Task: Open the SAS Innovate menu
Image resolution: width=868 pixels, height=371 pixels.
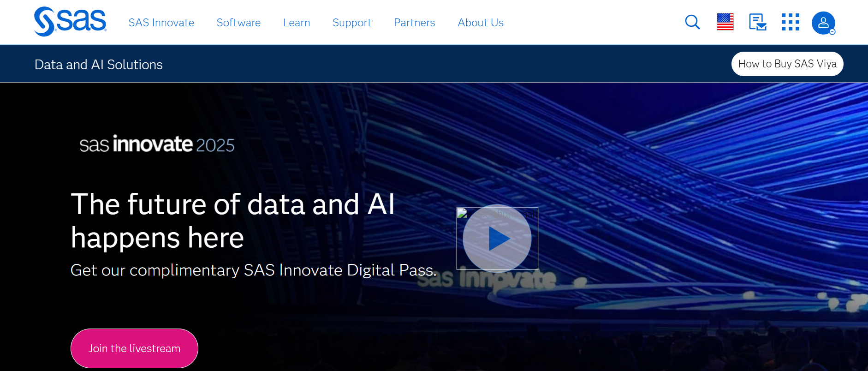Action: (x=161, y=23)
